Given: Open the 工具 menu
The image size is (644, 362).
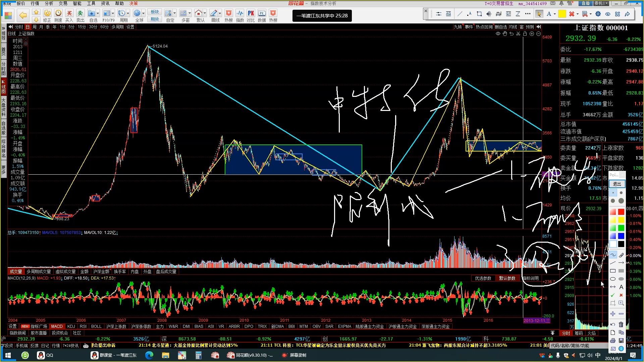Looking at the screenshot, I should click(91, 3).
